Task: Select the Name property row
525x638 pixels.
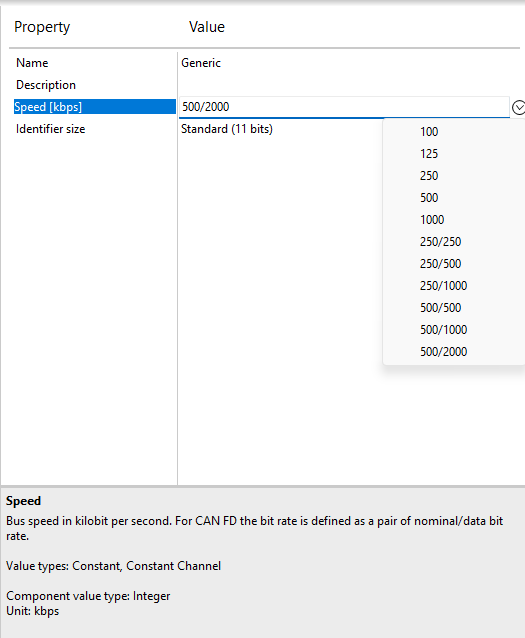Action: point(95,63)
